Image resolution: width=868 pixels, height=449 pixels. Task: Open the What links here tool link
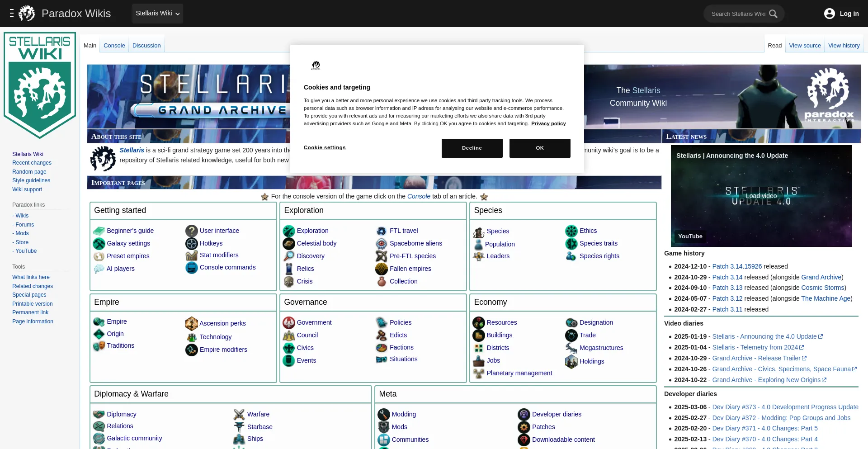tap(31, 277)
